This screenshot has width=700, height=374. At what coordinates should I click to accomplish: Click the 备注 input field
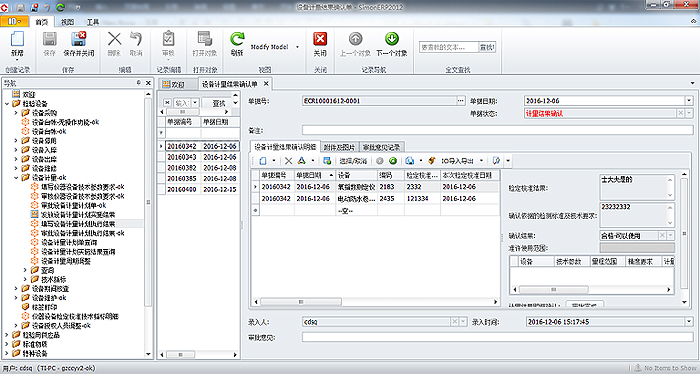pos(497,130)
